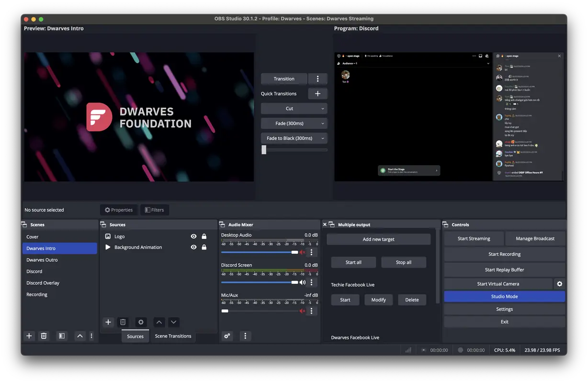Open the Filters button above the docks
This screenshot has height=383, width=588.
pyautogui.click(x=154, y=210)
